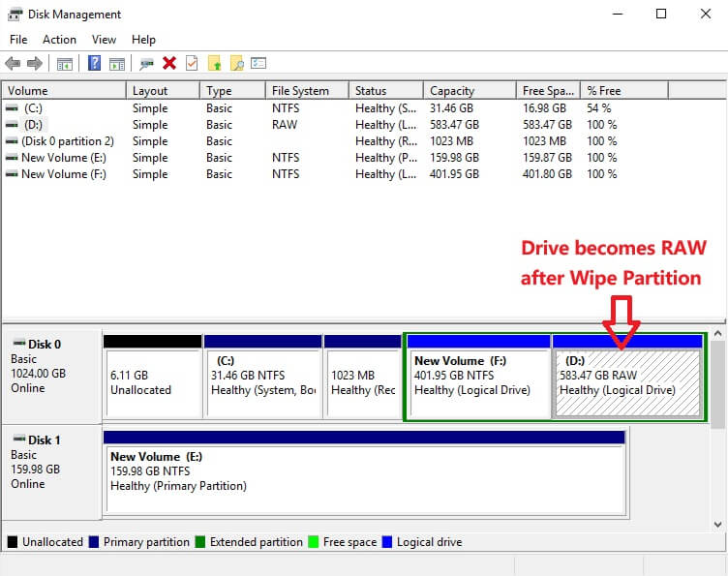Image resolution: width=728 pixels, height=576 pixels.
Task: Select the (D:) 583.47 GB RAW partition block
Action: 627,377
